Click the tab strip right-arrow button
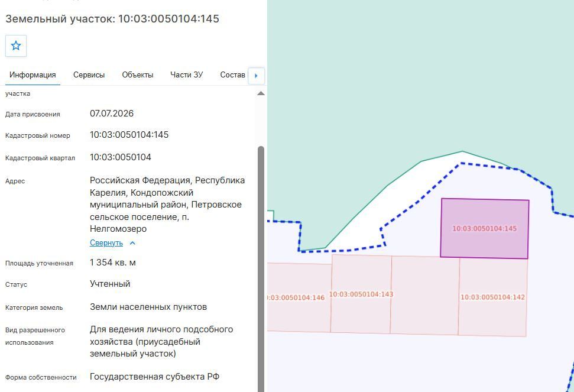The width and height of the screenshot is (574, 392). [x=256, y=76]
